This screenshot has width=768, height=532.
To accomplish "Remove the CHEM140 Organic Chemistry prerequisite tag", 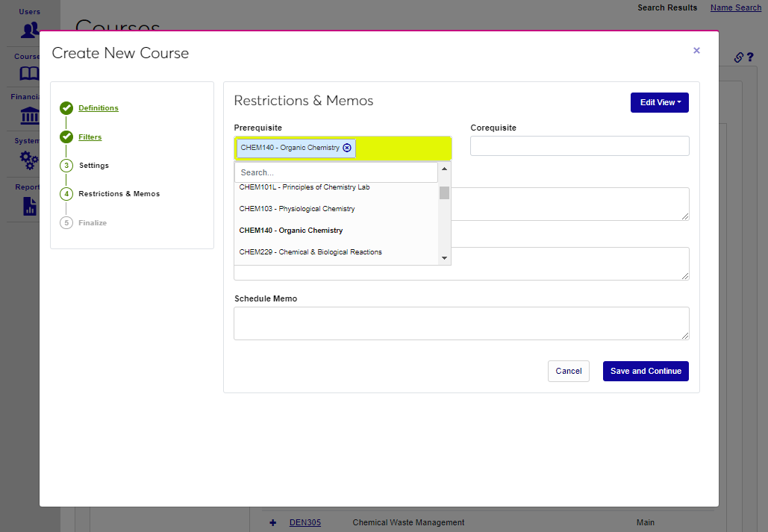I will click(x=347, y=148).
